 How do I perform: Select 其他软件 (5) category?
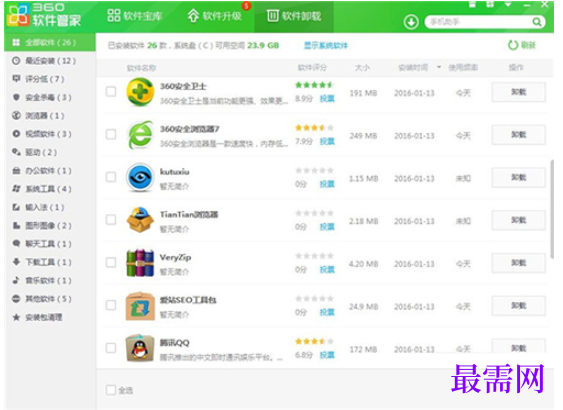(42, 299)
